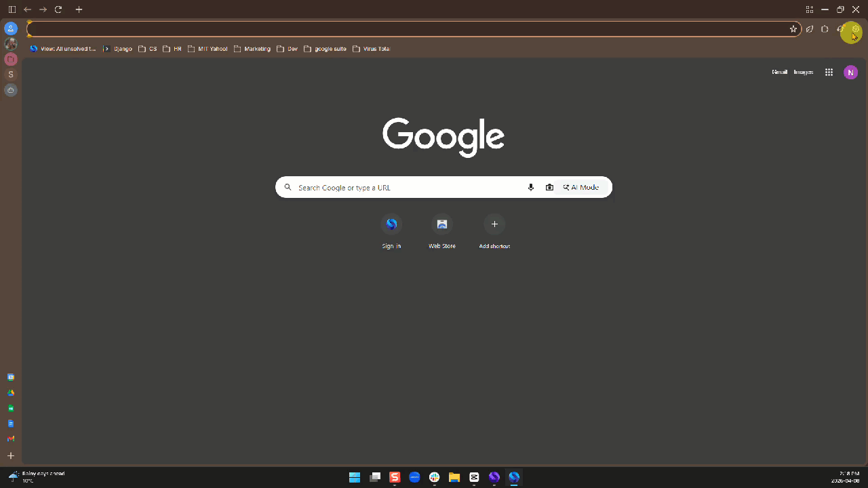Select the photo avatar space in sidebar

coord(11,44)
